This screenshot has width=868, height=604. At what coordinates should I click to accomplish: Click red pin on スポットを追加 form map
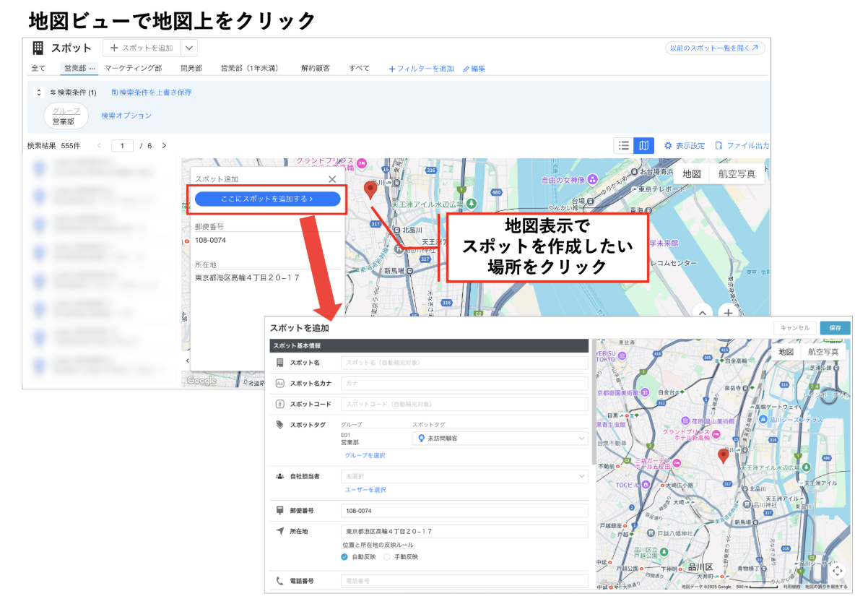tap(724, 456)
